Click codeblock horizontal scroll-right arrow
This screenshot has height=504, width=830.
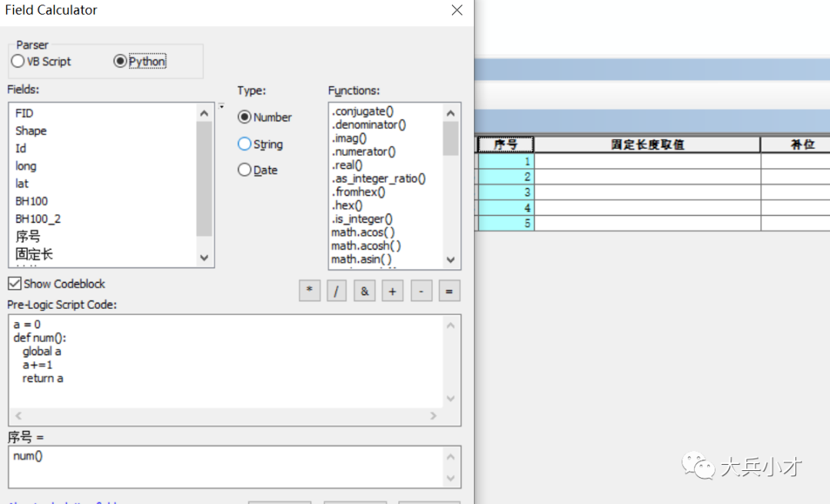coord(433,416)
